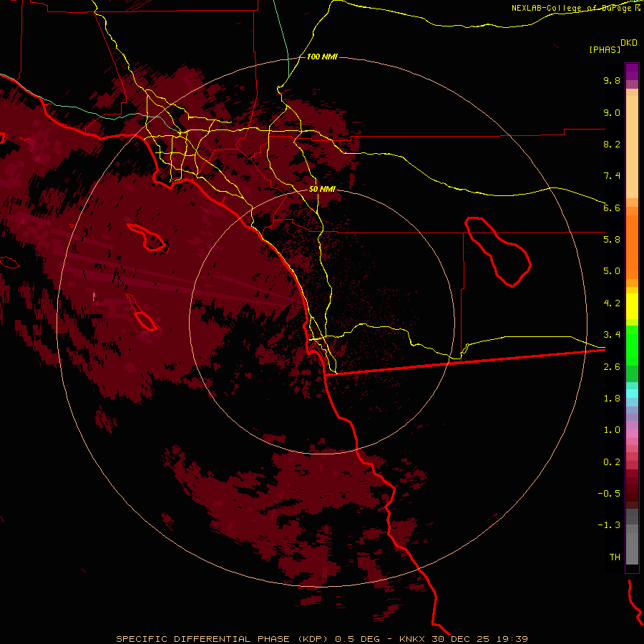The width and height of the screenshot is (644, 644).
Task: Click the KNKX station identifier
Action: click(x=412, y=639)
